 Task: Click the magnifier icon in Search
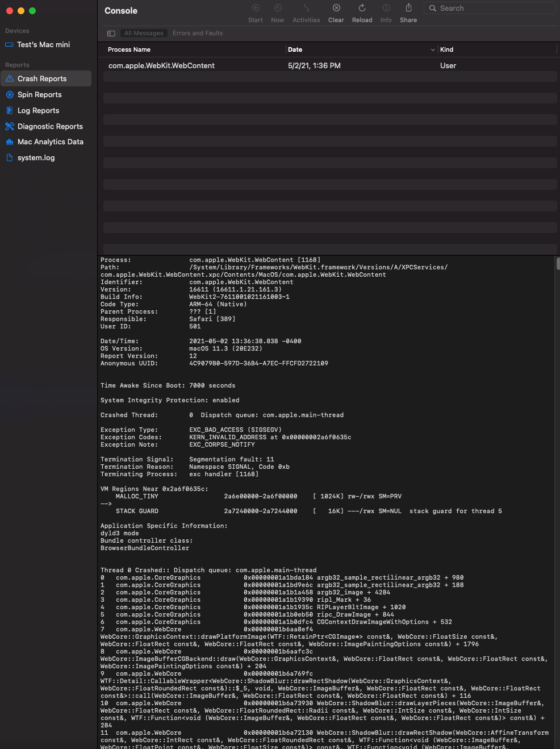433,8
